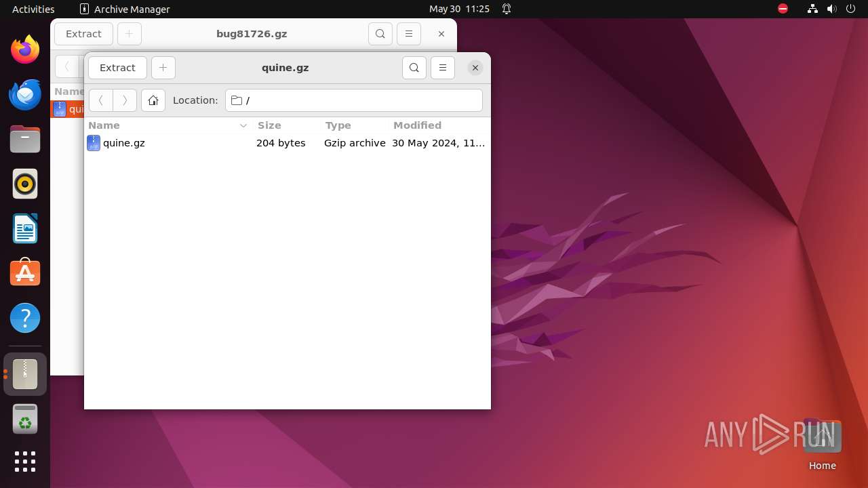Open Activities overview
The image size is (868, 488).
tap(33, 9)
